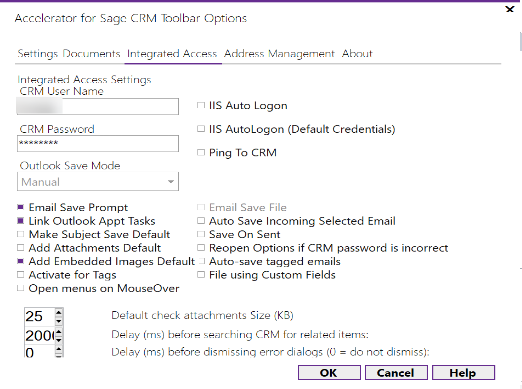This screenshot has width=522, height=389.
Task: Switch to the Settings tab
Action: (x=38, y=54)
